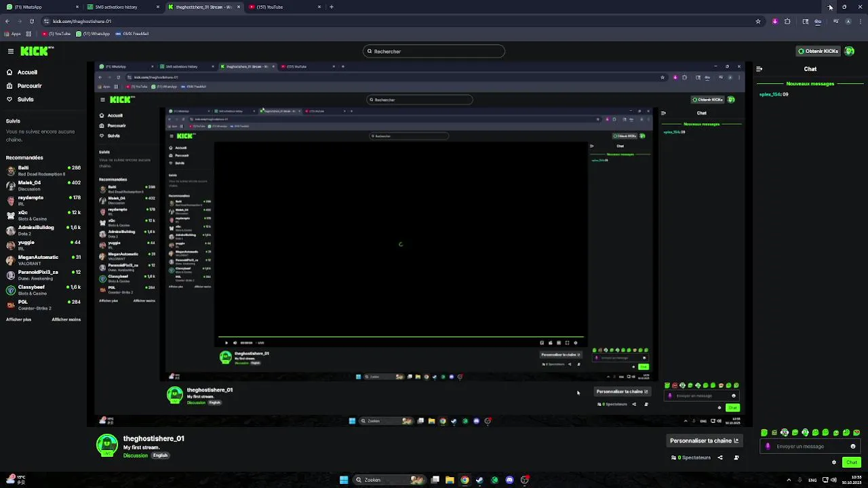This screenshot has width=868, height=488.
Task: Show hidden tray icons chevron
Action: [x=789, y=480]
